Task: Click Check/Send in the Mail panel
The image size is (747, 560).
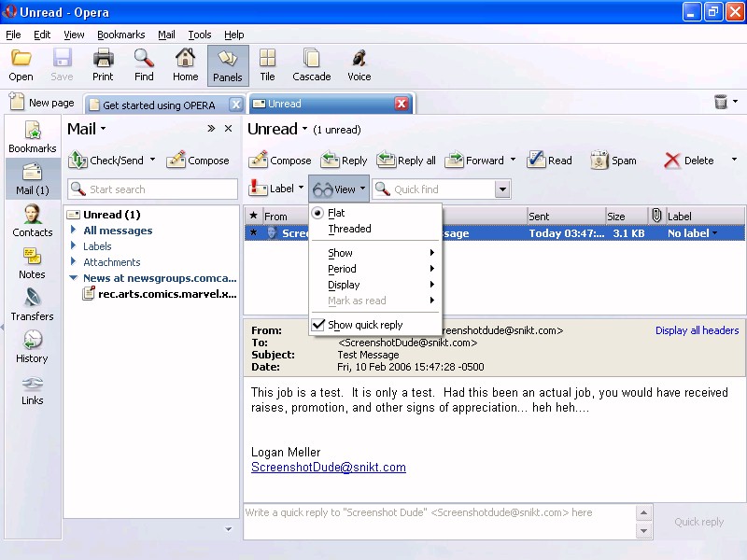Action: tap(106, 161)
